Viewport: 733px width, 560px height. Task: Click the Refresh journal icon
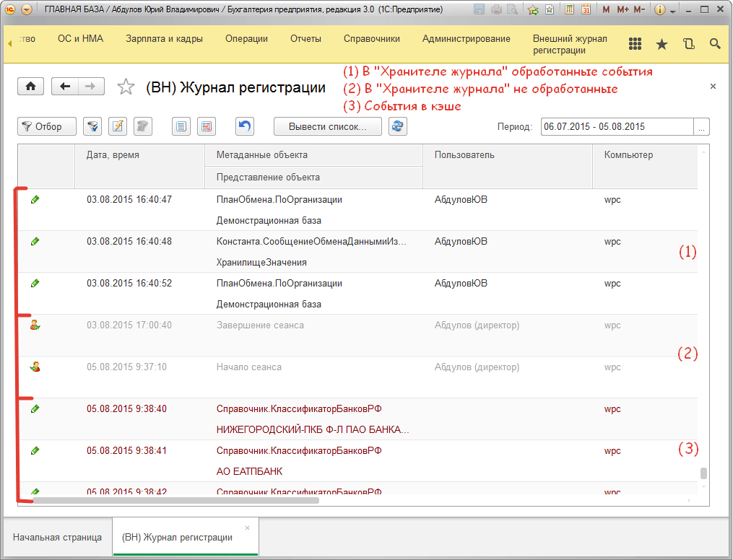pos(398,126)
